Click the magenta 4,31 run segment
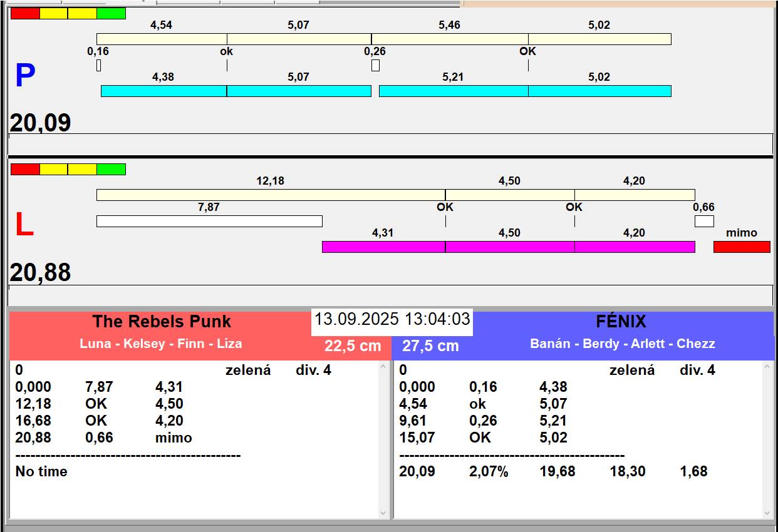778x532 pixels. (x=383, y=247)
